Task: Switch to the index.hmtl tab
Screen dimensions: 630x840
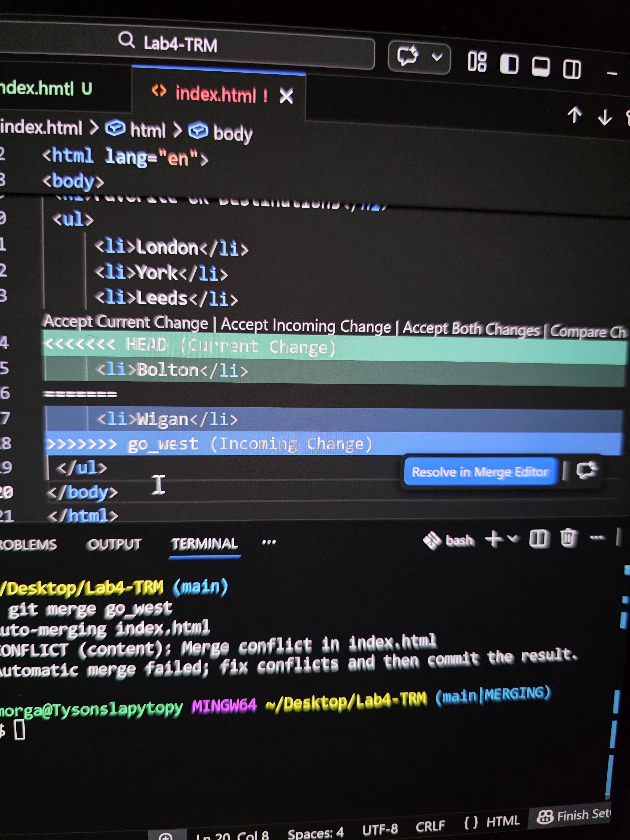Action: (46, 89)
